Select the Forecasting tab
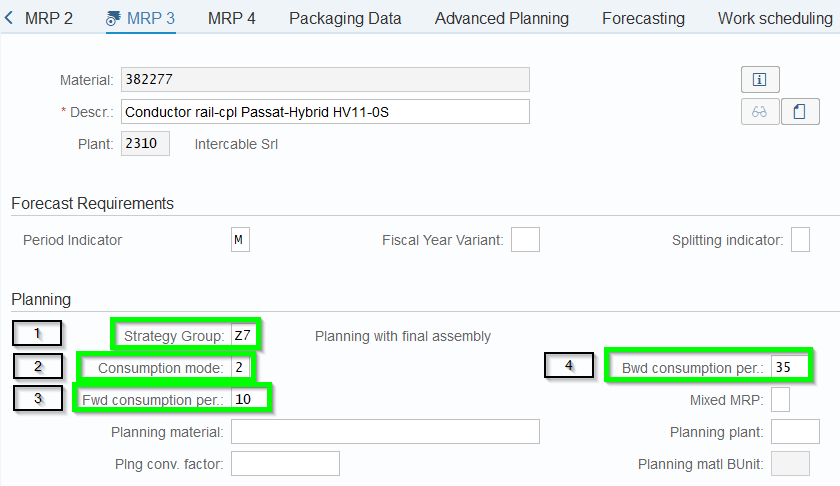 coord(643,18)
